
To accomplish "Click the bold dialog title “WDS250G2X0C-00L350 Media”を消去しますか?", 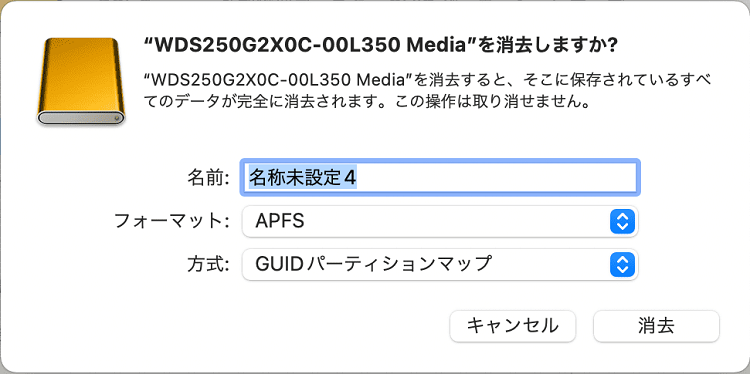I will pos(381,46).
